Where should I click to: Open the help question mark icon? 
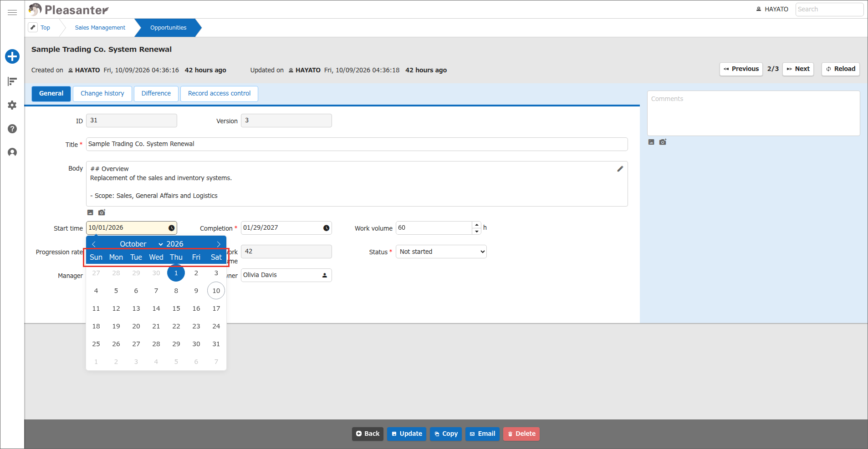pos(12,129)
